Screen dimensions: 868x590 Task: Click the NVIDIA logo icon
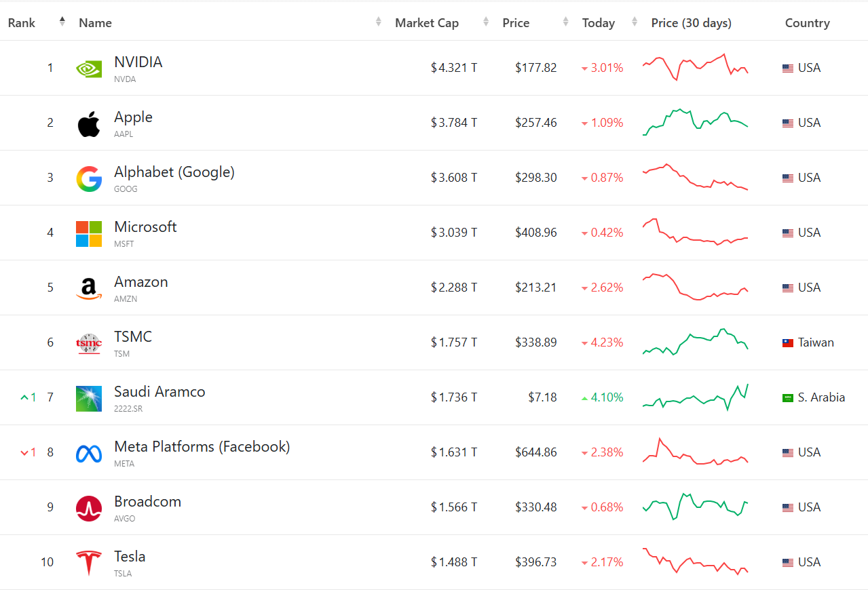89,68
